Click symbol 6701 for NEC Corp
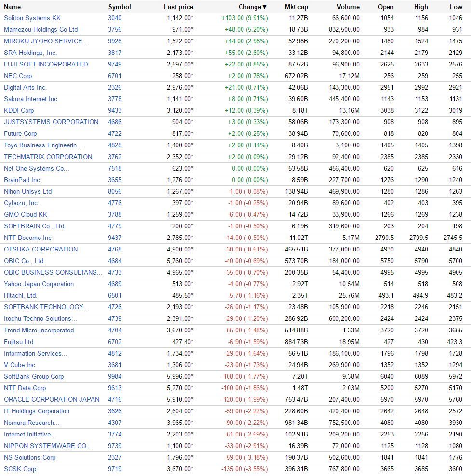The height and width of the screenshot is (476, 471). [x=115, y=76]
